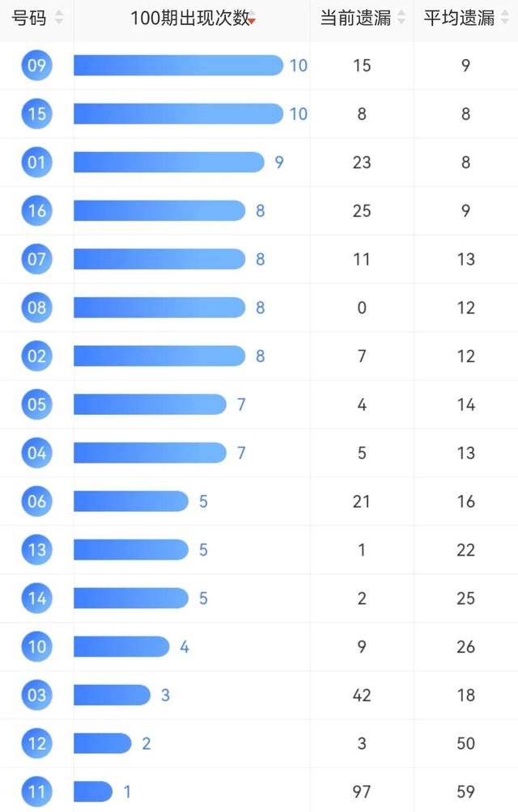Click the number 11 ball icon
The image size is (518, 812).
36,792
